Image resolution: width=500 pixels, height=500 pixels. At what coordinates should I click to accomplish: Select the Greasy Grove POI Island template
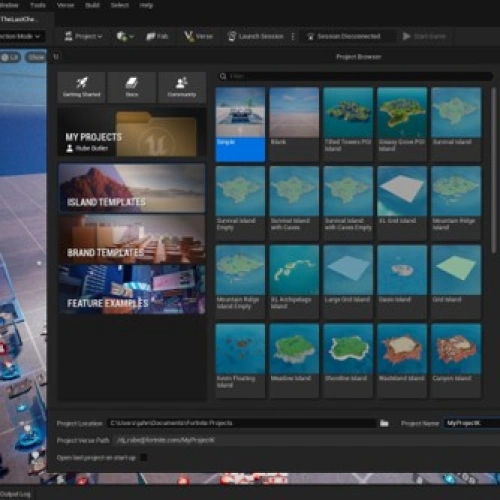pos(402,124)
